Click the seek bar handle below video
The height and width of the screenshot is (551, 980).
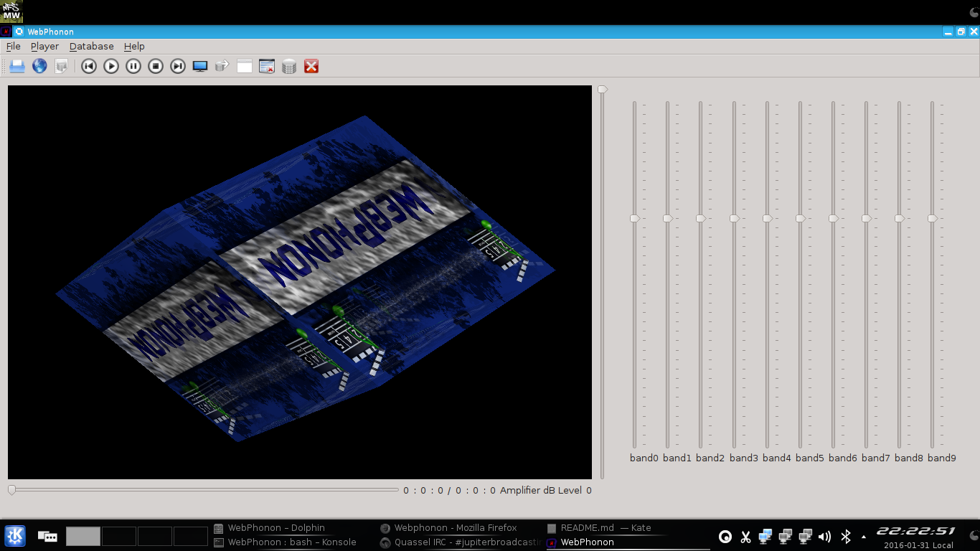point(11,490)
